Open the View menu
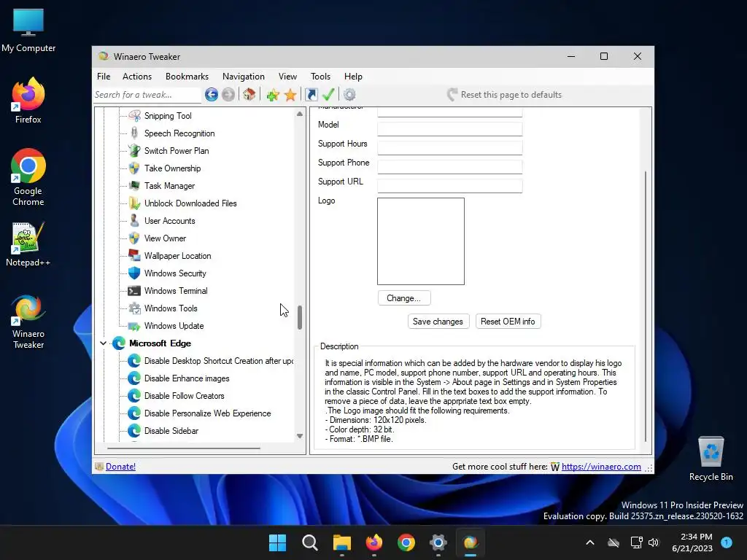This screenshot has width=747, height=560. [287, 76]
